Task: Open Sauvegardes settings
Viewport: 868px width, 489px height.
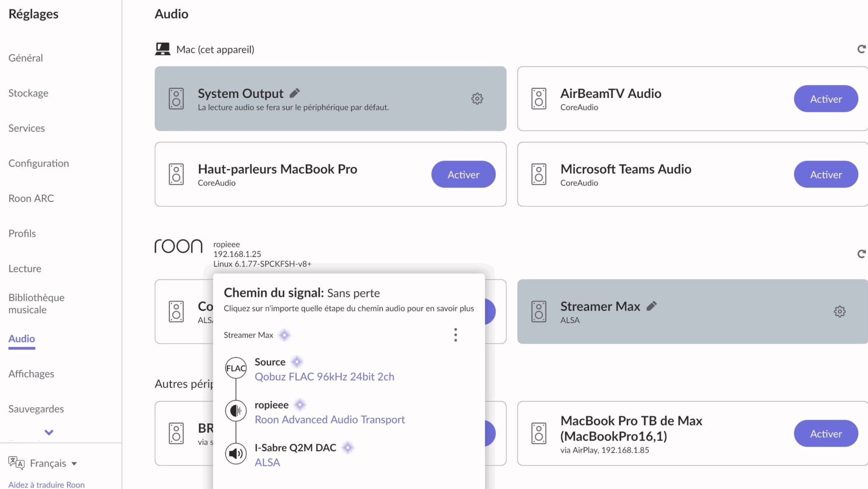Action: pyautogui.click(x=36, y=409)
